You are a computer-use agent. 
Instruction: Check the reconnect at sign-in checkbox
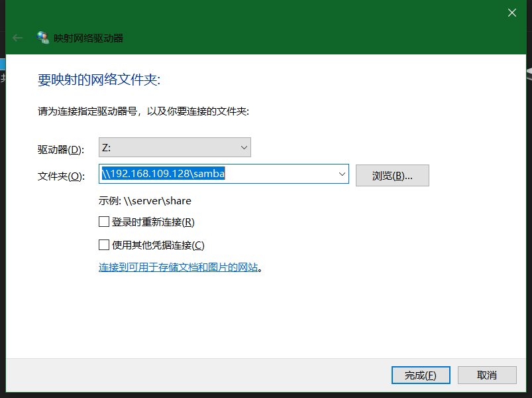tap(104, 221)
